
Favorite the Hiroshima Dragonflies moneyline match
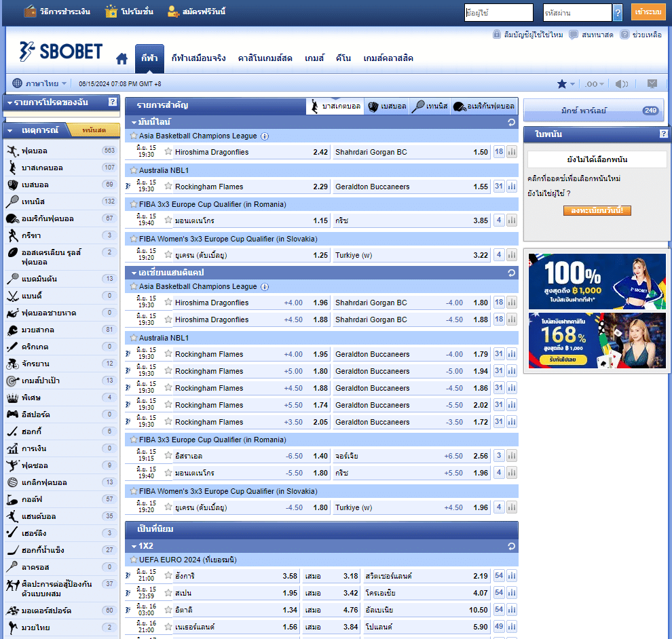click(168, 152)
